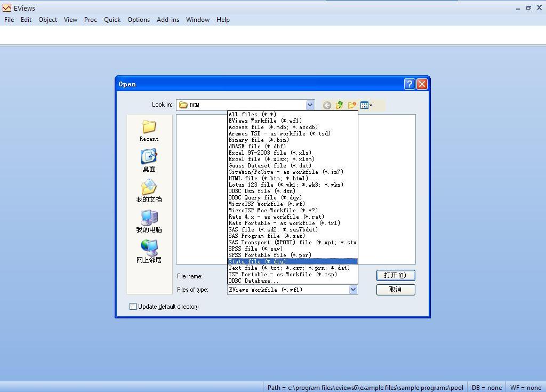
Task: Open the Window menu
Action: coord(198,20)
